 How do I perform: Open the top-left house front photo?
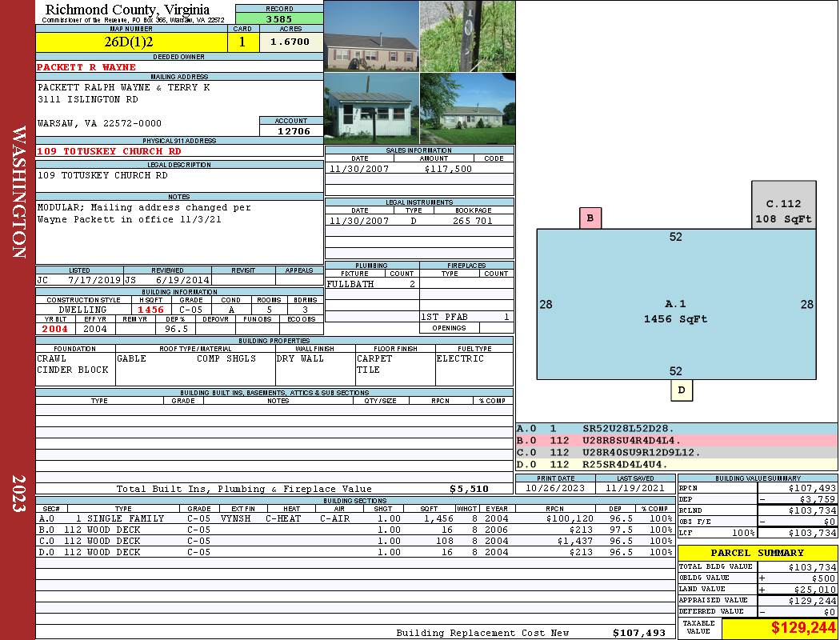click(x=371, y=36)
